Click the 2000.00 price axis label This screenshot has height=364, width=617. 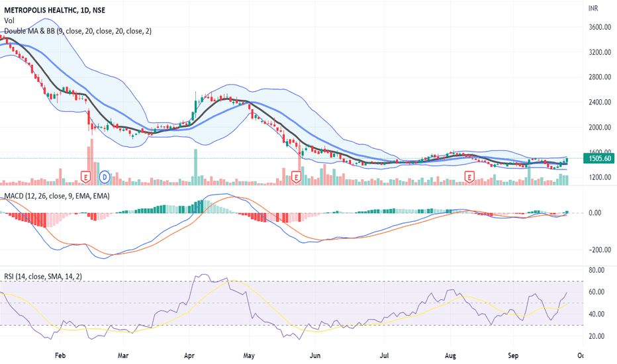click(x=600, y=127)
